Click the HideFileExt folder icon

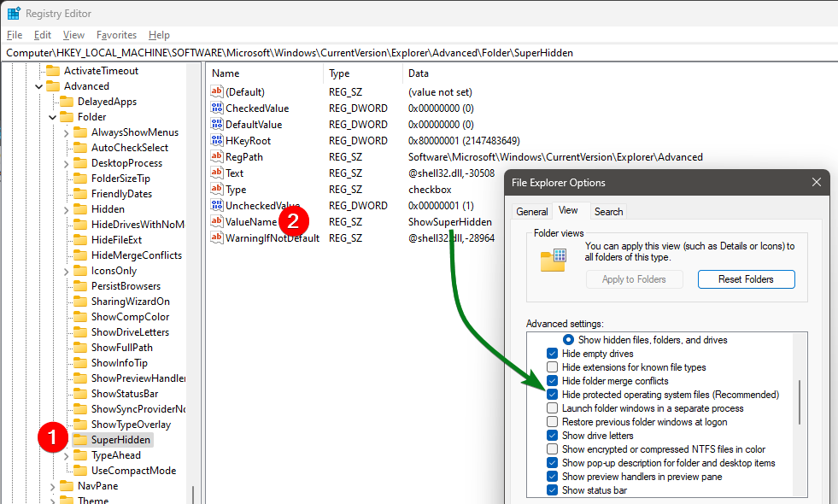tap(80, 239)
